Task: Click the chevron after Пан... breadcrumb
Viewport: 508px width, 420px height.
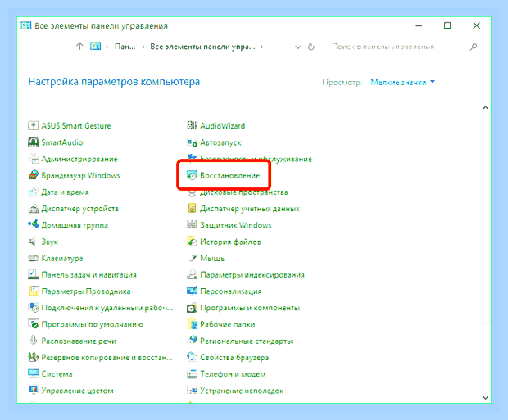Action: 143,47
